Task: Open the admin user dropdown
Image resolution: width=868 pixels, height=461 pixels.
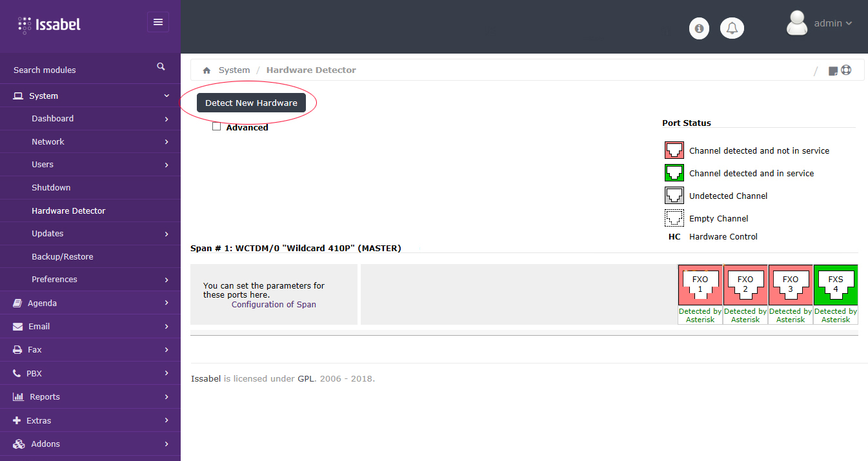Action: pyautogui.click(x=833, y=23)
